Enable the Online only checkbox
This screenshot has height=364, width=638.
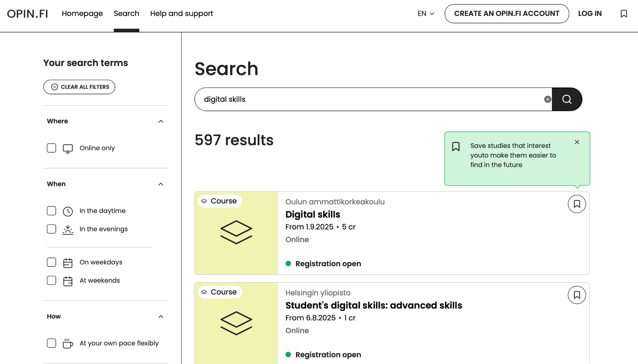[x=51, y=148]
